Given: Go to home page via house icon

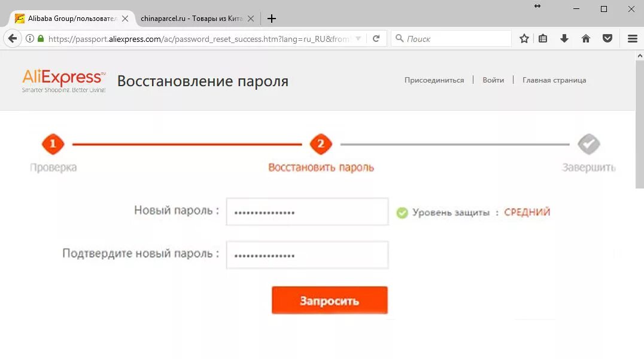Looking at the screenshot, I should (x=586, y=39).
